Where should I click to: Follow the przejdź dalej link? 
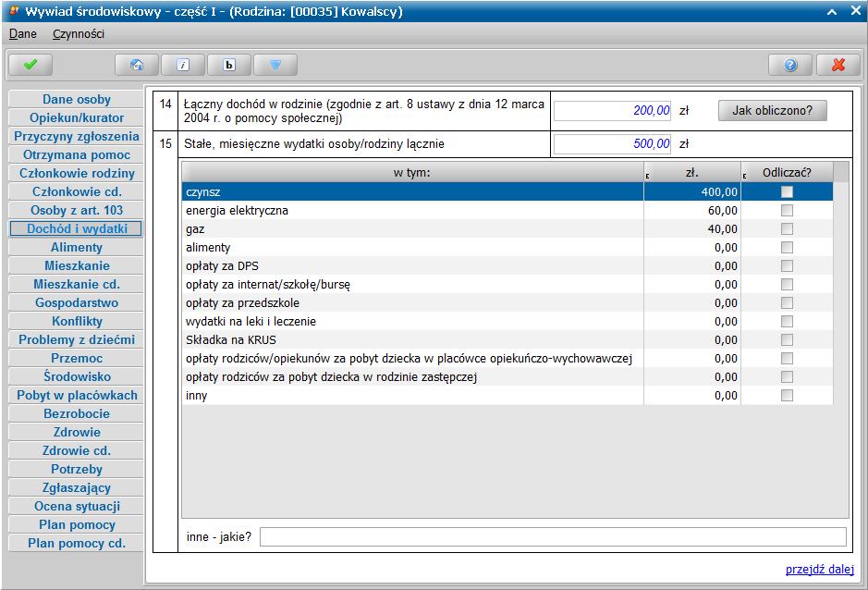click(819, 570)
